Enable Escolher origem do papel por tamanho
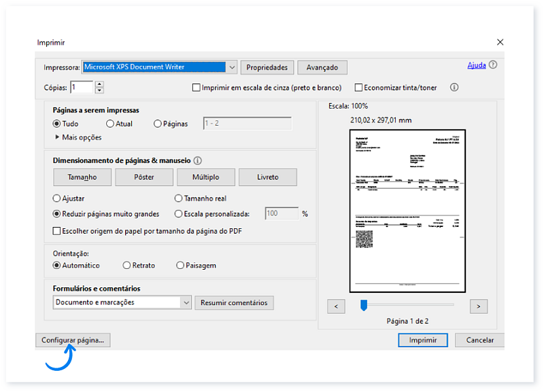Screen dimensions: 544x392 [x=58, y=231]
